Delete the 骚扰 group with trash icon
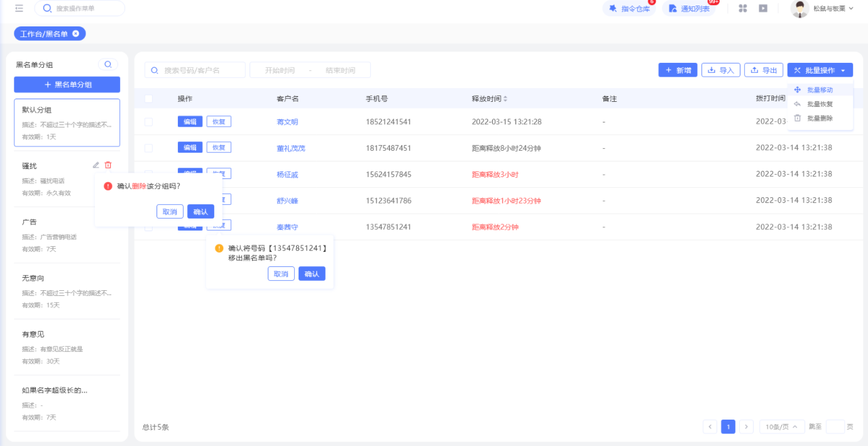Image resolution: width=868 pixels, height=446 pixels. (x=108, y=165)
